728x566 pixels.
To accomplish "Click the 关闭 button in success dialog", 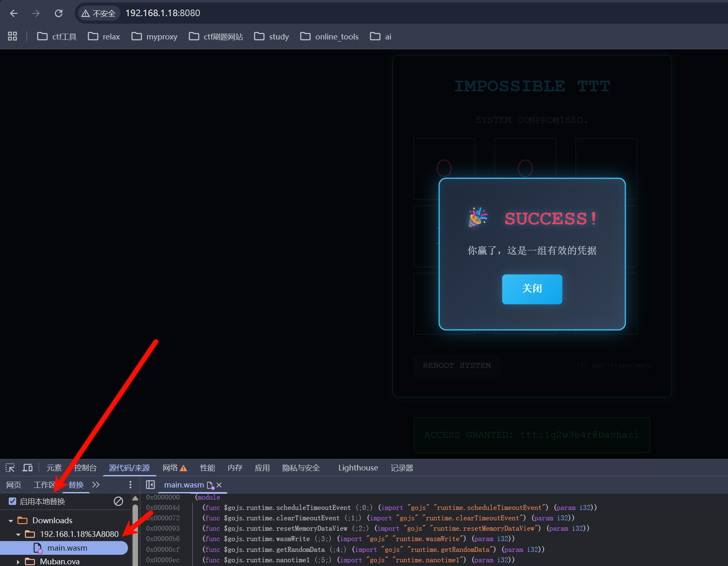I will pyautogui.click(x=532, y=289).
